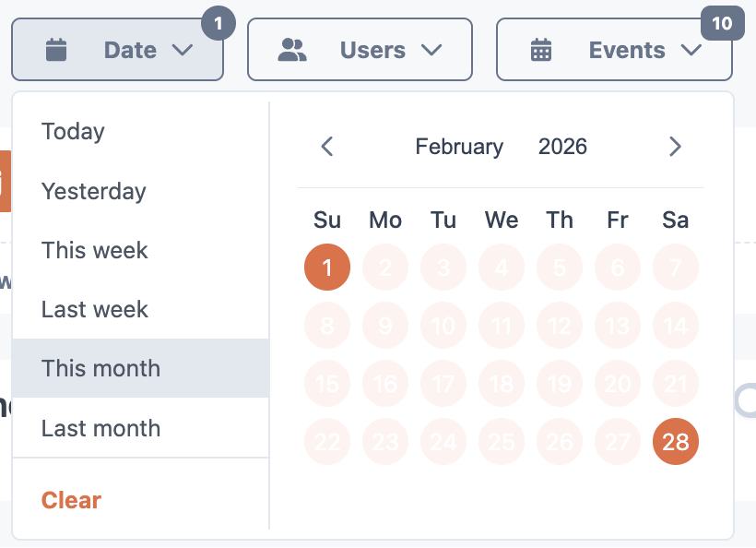This screenshot has width=756, height=548.
Task: Click the people icon in Users filter
Action: coord(292,50)
